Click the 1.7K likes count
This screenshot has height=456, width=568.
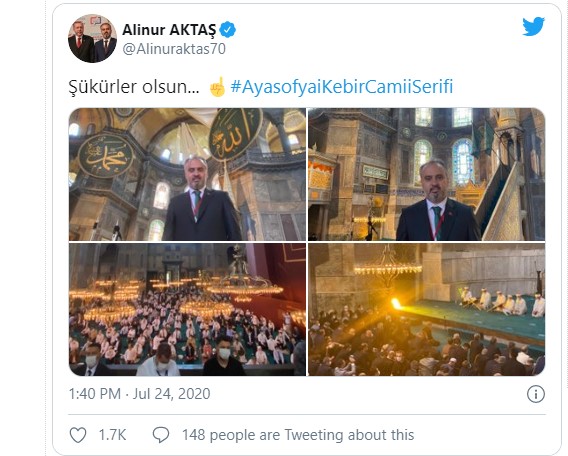click(x=112, y=435)
